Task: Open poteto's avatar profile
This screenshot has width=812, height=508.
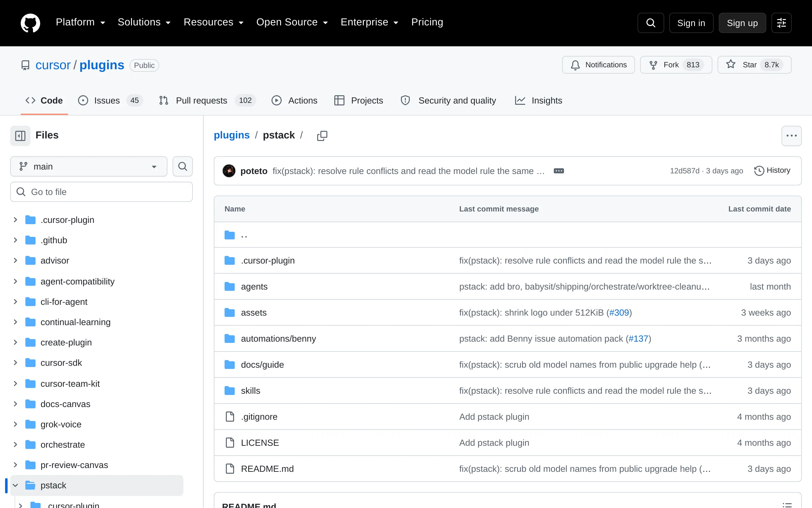Action: pos(229,171)
